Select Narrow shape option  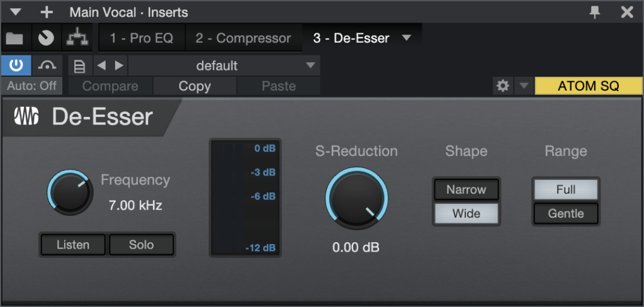pyautogui.click(x=466, y=189)
